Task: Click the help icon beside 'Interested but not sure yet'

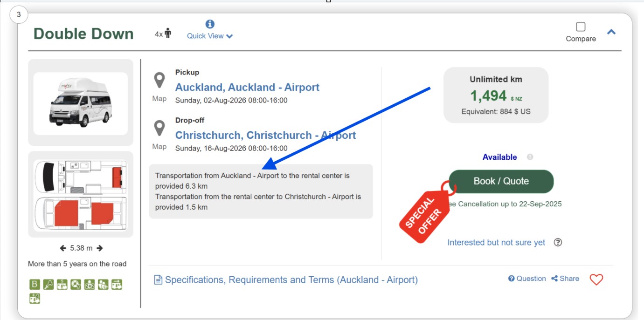Action: [558, 242]
